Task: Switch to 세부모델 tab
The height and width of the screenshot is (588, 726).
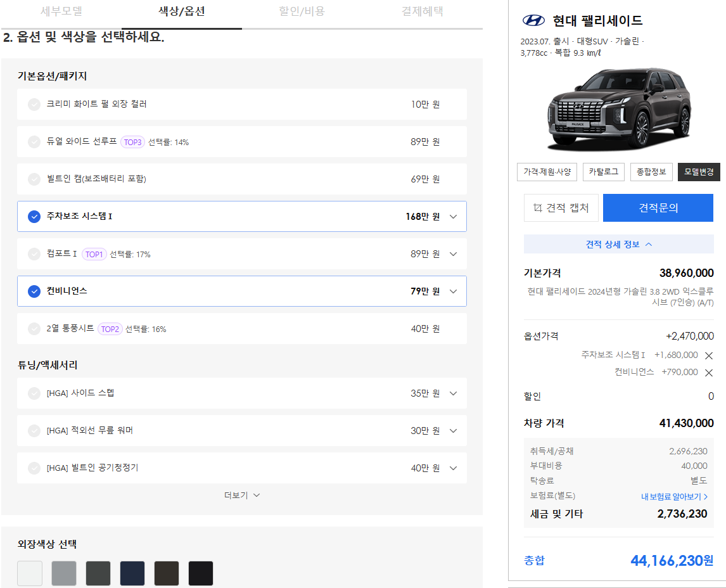Action: (61, 11)
